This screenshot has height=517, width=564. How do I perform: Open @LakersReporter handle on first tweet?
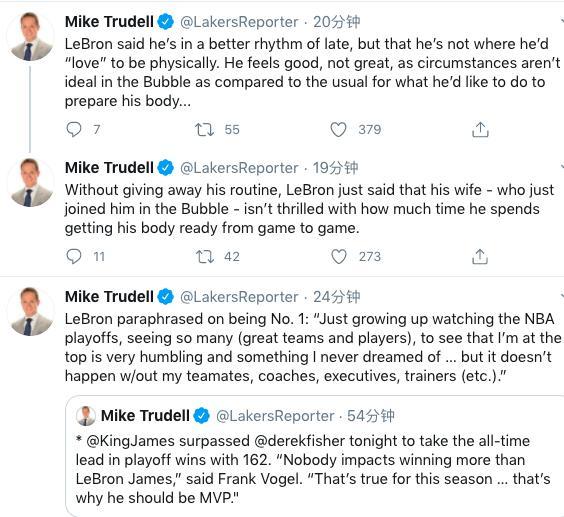pos(239,22)
